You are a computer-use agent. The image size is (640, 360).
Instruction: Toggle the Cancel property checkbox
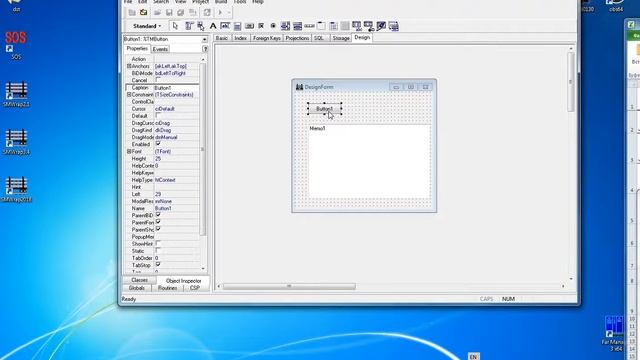[x=158, y=80]
